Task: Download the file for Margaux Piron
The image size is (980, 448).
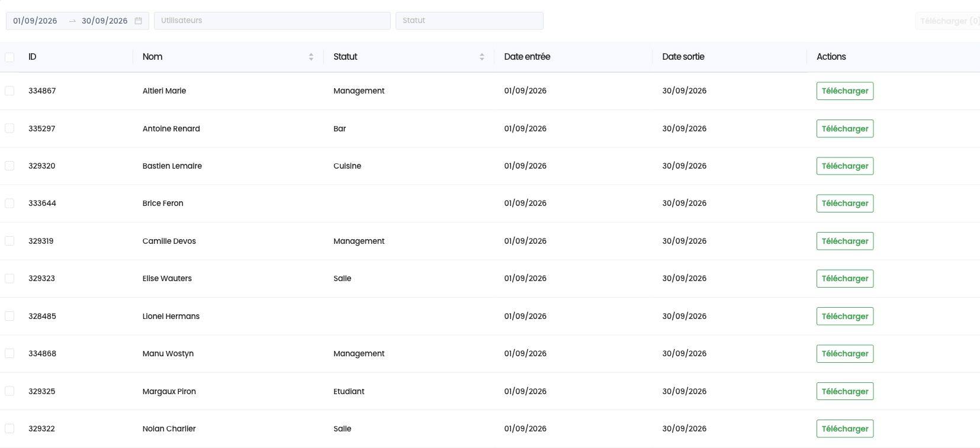Action: tap(845, 391)
